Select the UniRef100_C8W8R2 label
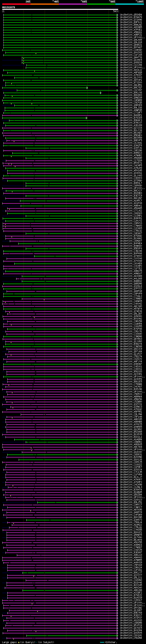The height and width of the screenshot is (644, 146). tap(131, 442)
